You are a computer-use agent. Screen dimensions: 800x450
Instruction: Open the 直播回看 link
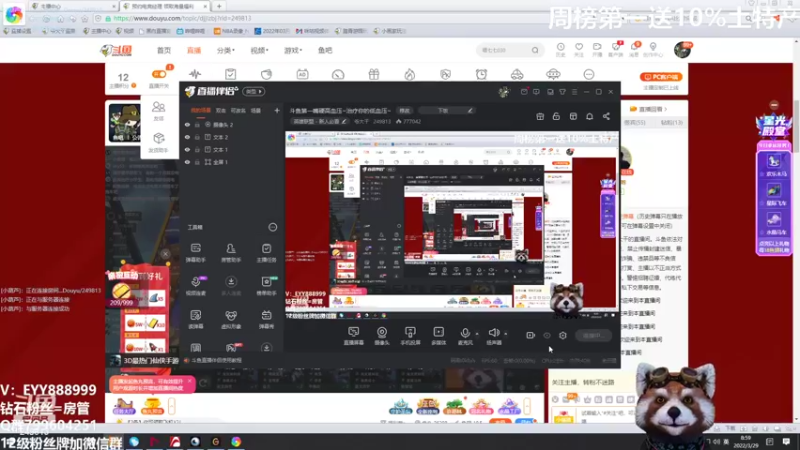click(648, 109)
